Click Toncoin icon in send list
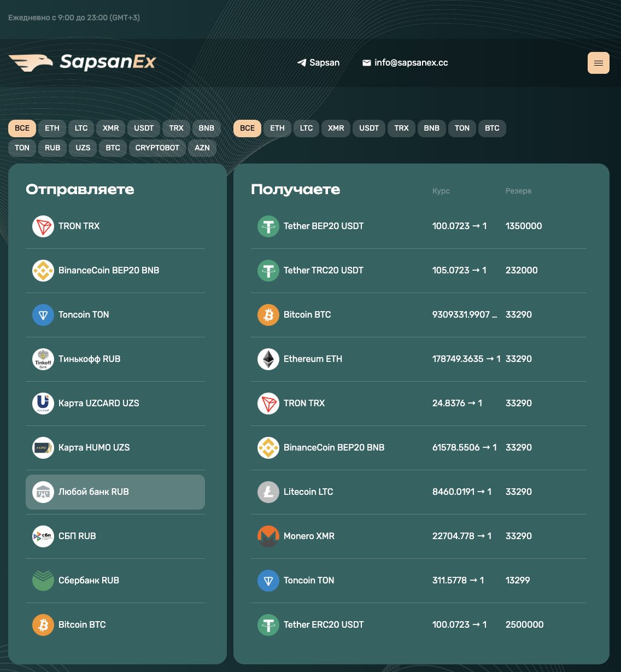 (x=43, y=315)
